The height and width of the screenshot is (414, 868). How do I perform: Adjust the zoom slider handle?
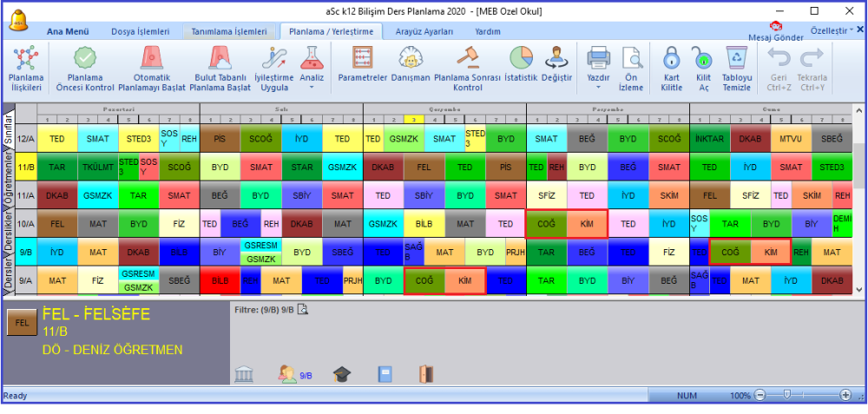coord(786,395)
